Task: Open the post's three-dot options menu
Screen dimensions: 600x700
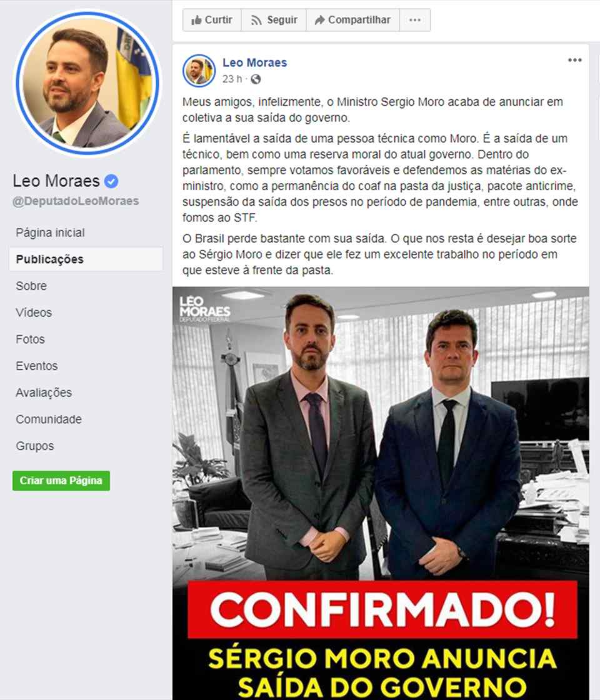Action: [x=574, y=60]
